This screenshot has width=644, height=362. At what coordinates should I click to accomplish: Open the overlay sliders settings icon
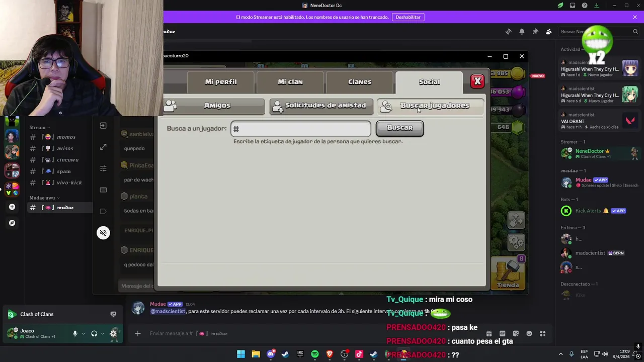pyautogui.click(x=103, y=168)
